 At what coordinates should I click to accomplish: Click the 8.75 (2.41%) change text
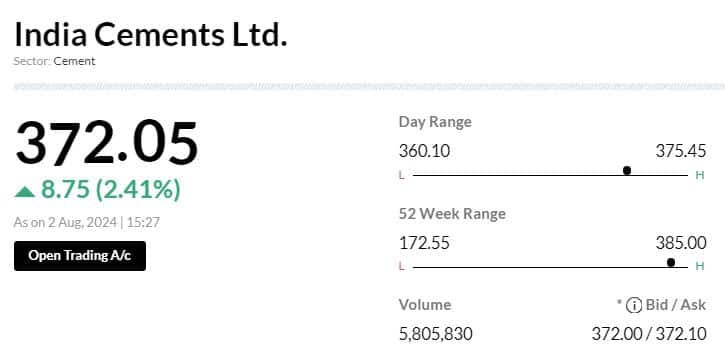(x=111, y=190)
